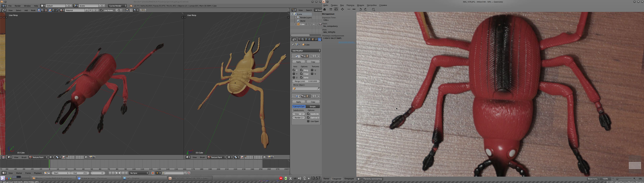
Task: Open Gwenview Файл menu
Action: [326, 5]
